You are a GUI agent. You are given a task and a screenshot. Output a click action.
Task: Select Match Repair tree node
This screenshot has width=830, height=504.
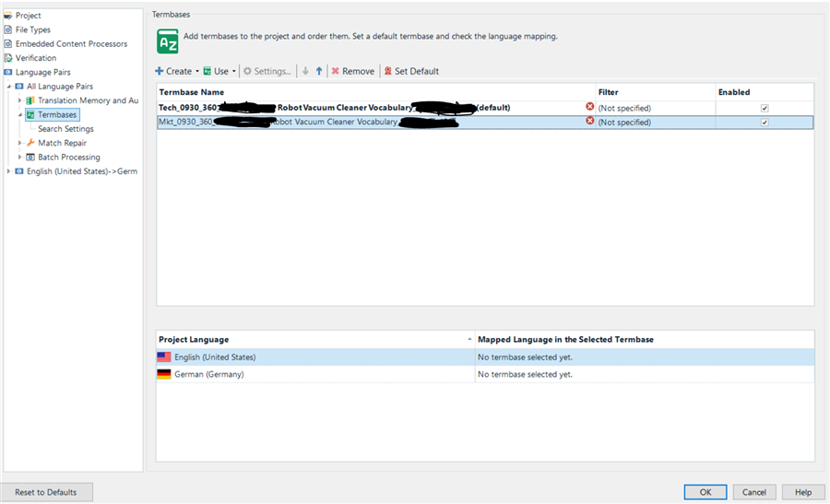(x=62, y=143)
